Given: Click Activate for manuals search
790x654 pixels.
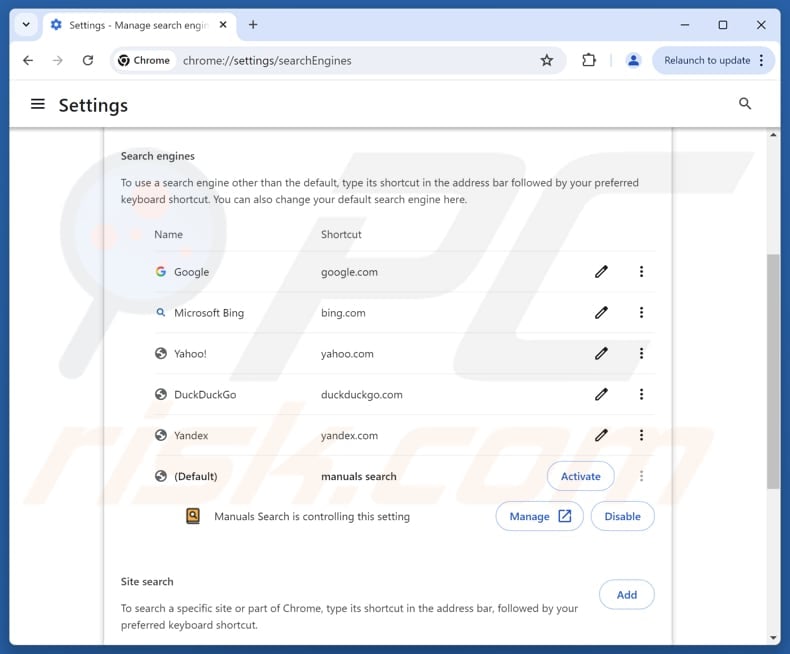Looking at the screenshot, I should click(580, 476).
